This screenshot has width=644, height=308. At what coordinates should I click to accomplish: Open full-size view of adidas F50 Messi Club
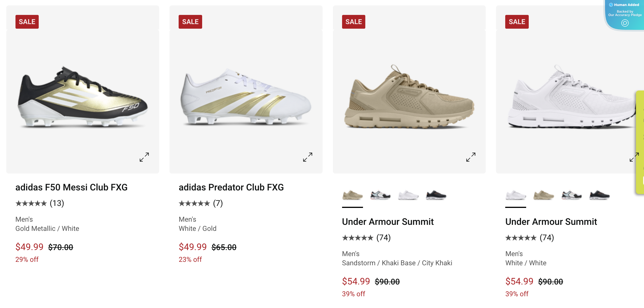[x=144, y=157]
